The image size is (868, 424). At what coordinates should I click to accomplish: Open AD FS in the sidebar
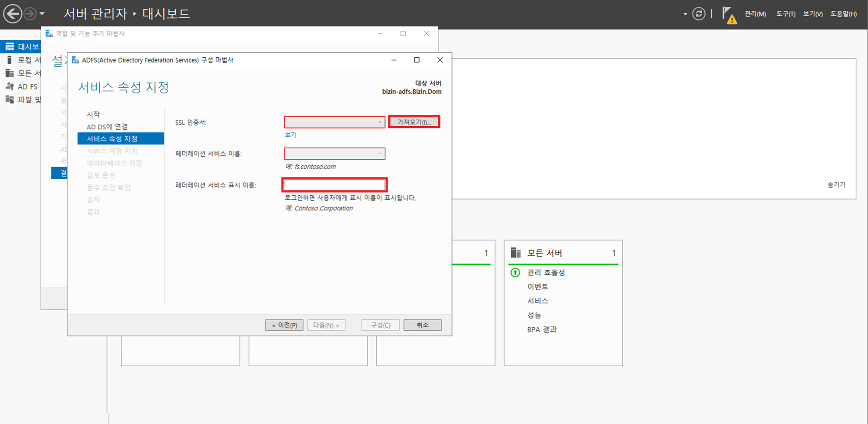click(21, 86)
